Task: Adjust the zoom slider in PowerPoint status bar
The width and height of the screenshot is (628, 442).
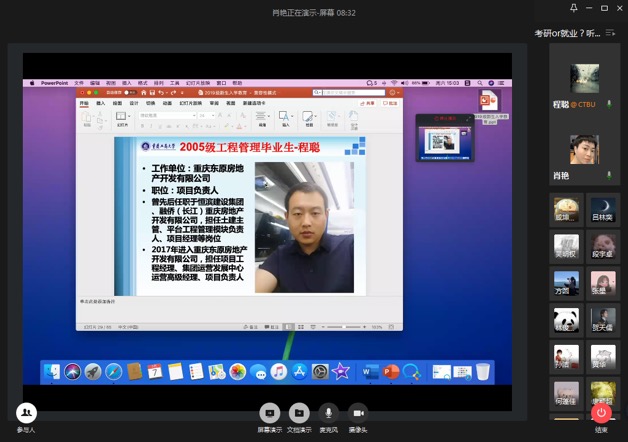Action: [x=343, y=327]
